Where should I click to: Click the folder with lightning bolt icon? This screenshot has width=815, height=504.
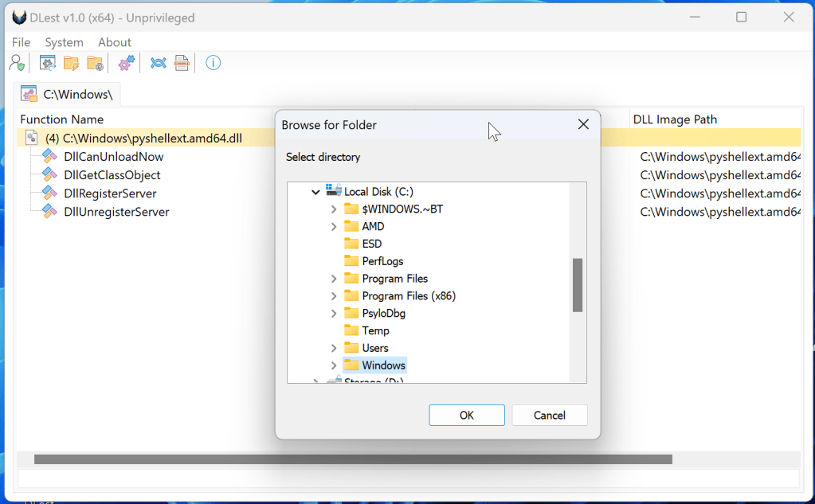[72, 63]
